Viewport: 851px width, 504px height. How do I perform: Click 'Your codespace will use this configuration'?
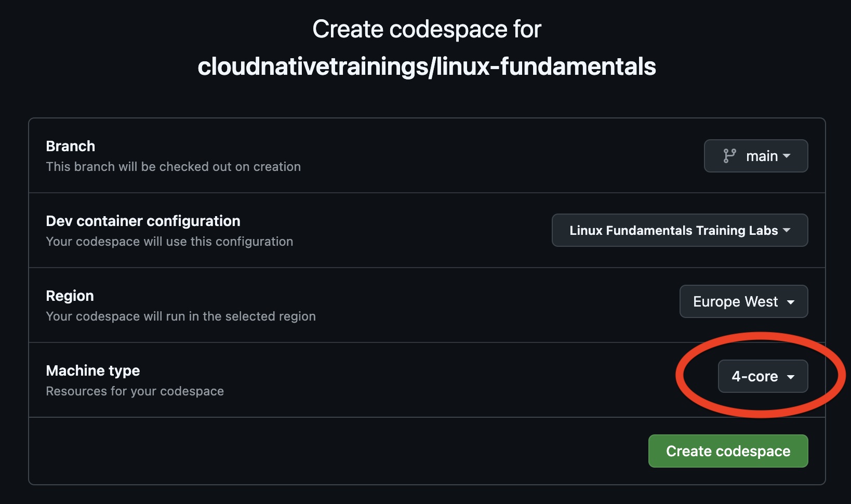tap(169, 242)
